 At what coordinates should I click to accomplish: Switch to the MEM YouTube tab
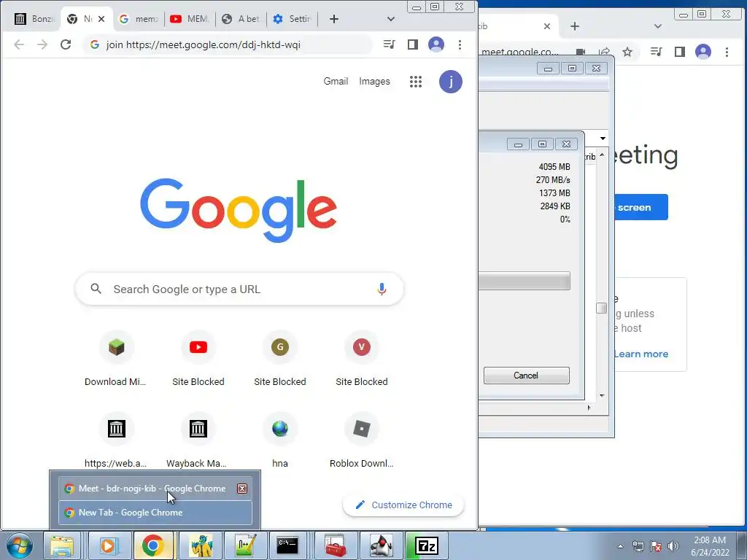[x=190, y=19]
